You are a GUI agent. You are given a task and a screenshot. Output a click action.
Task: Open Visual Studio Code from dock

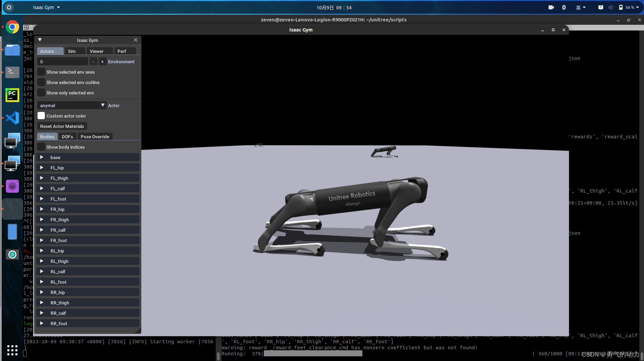12,118
